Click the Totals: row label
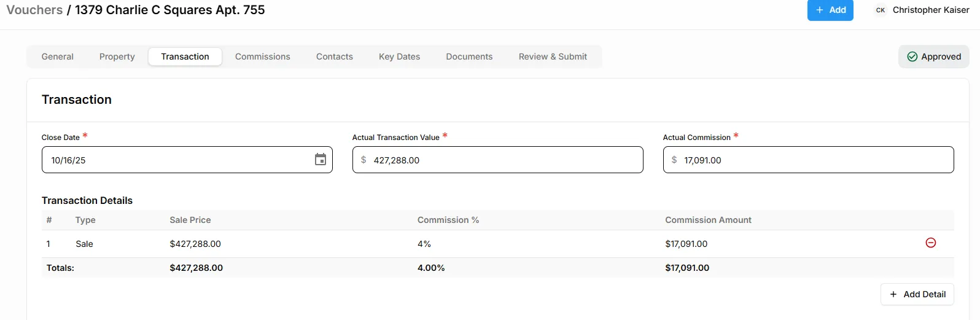 pyautogui.click(x=60, y=268)
